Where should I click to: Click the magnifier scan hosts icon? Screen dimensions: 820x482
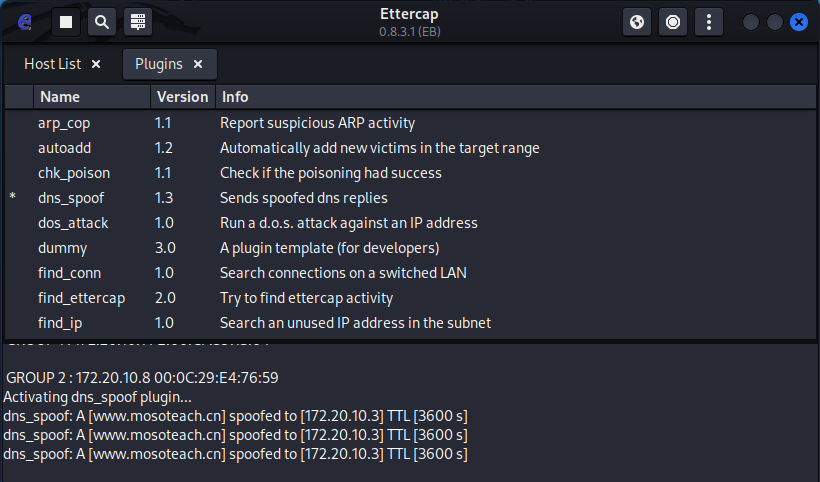click(101, 21)
